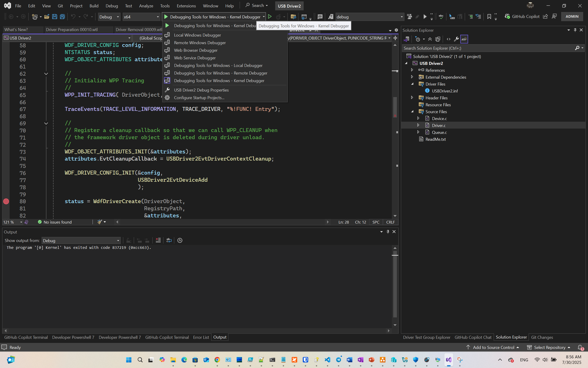Open GitHub Copilot Chat tab
The width and height of the screenshot is (588, 368).
tap(473, 338)
